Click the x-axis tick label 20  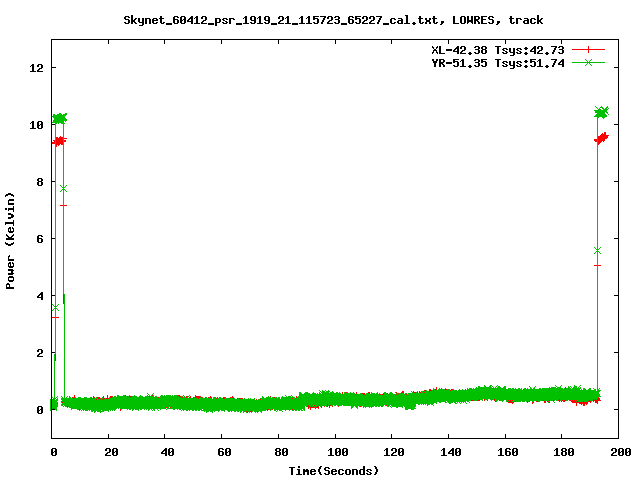(x=111, y=452)
